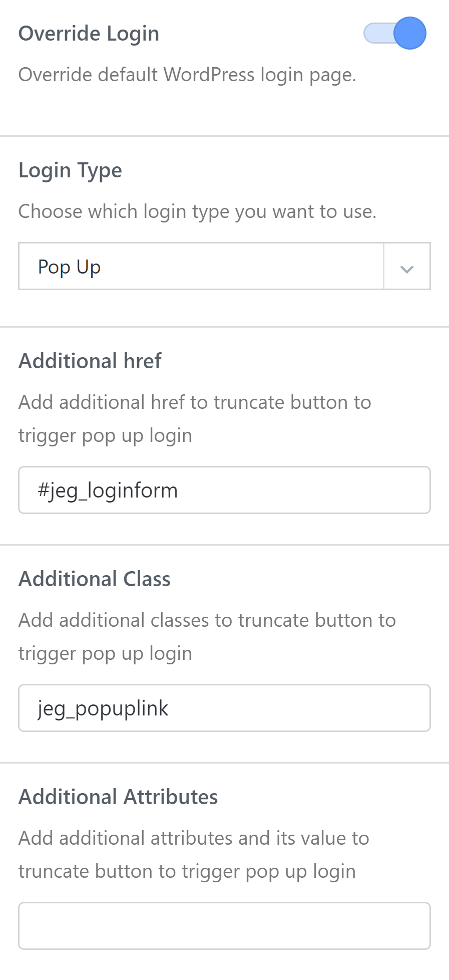Viewport: 449px width, 980px height.
Task: Click 'trigger pop up login' text under Additional Class
Action: click(105, 653)
